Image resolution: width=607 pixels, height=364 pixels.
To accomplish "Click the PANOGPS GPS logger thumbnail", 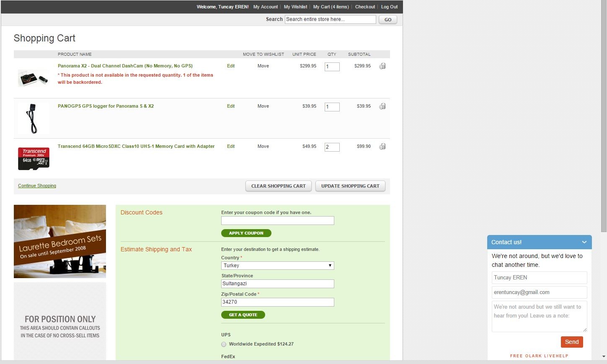I will click(x=34, y=119).
